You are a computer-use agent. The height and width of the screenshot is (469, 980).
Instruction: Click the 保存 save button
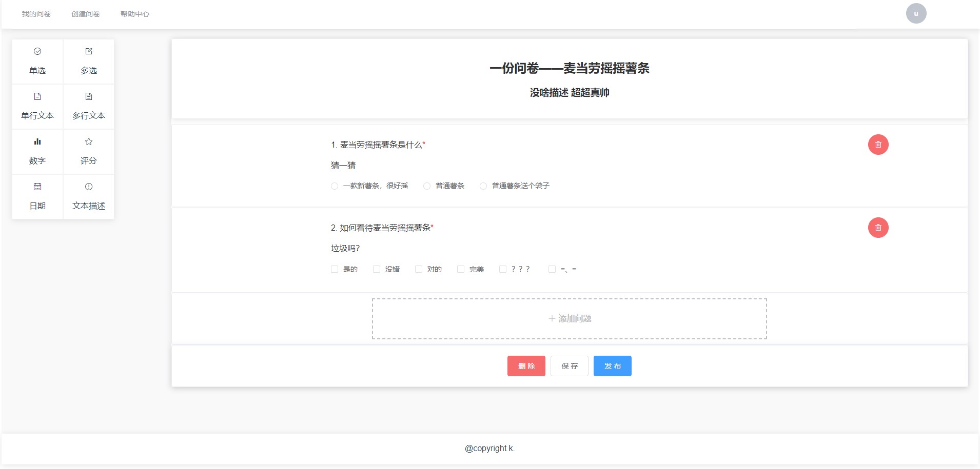tap(570, 366)
